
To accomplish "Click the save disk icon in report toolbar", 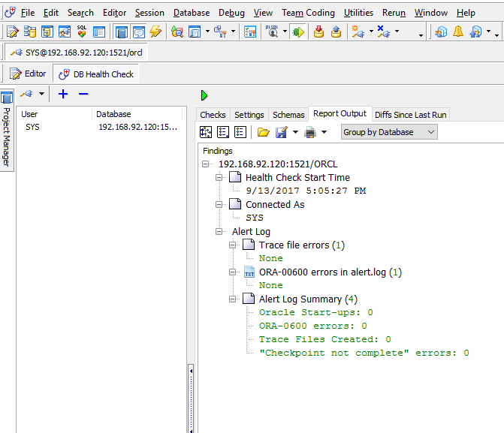I will [x=282, y=132].
